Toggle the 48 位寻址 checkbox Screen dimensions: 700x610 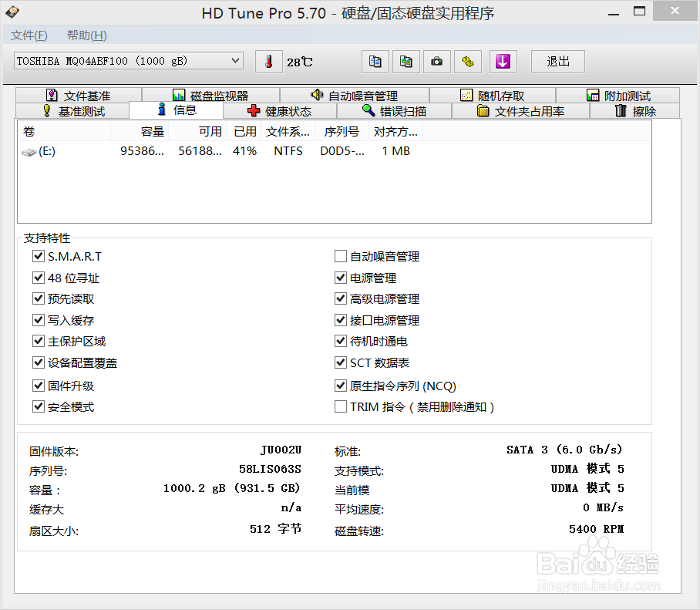click(x=39, y=278)
